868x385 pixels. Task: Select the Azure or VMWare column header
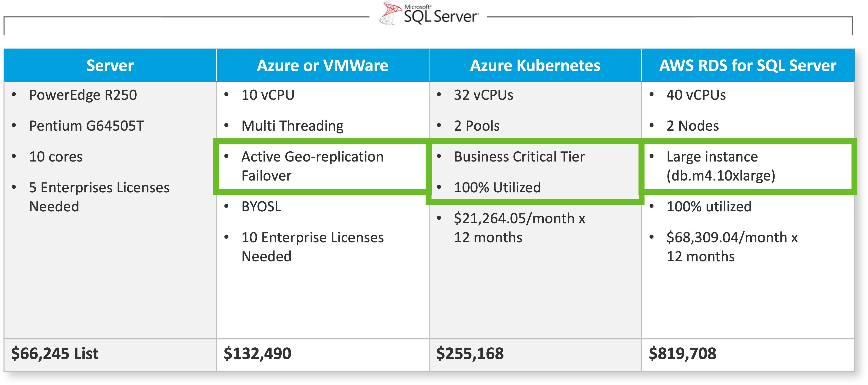(322, 65)
